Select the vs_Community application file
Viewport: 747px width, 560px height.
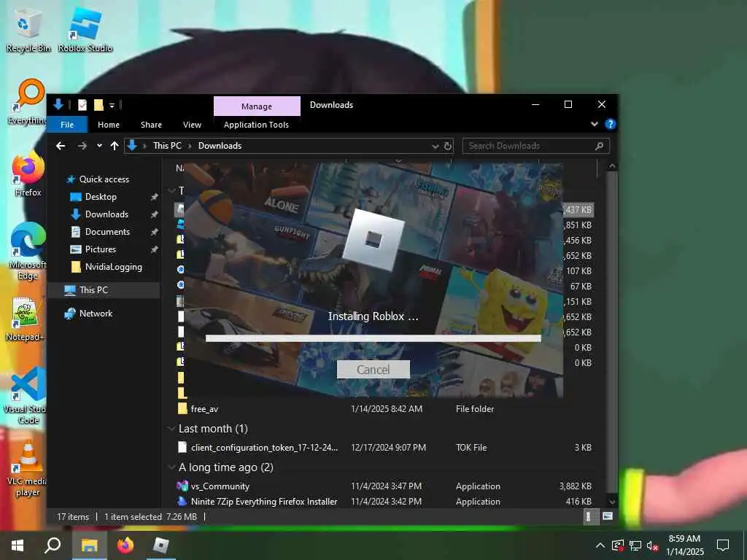point(220,486)
